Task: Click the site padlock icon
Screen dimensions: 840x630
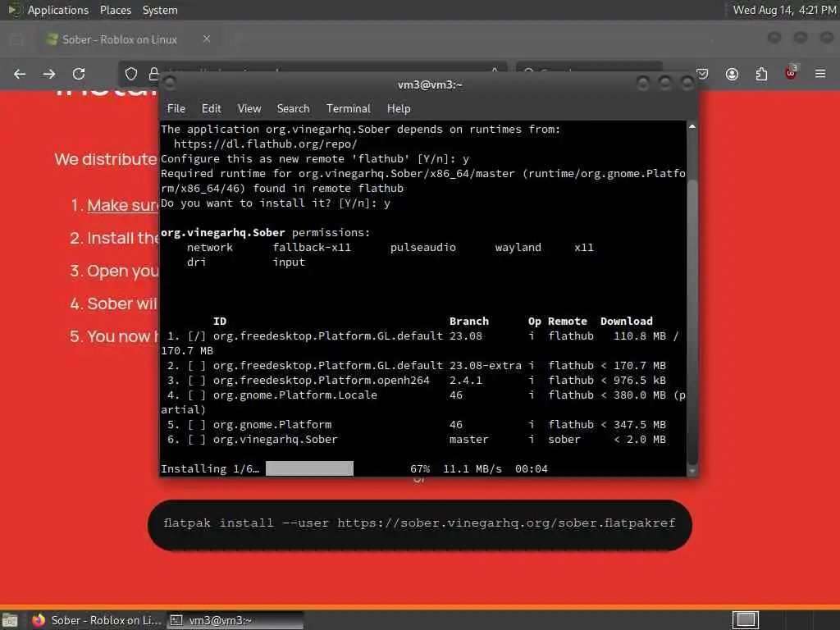Action: pyautogui.click(x=153, y=74)
